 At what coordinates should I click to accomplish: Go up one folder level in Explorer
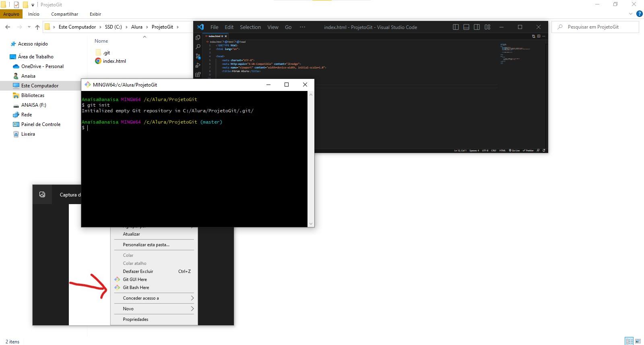[37, 27]
